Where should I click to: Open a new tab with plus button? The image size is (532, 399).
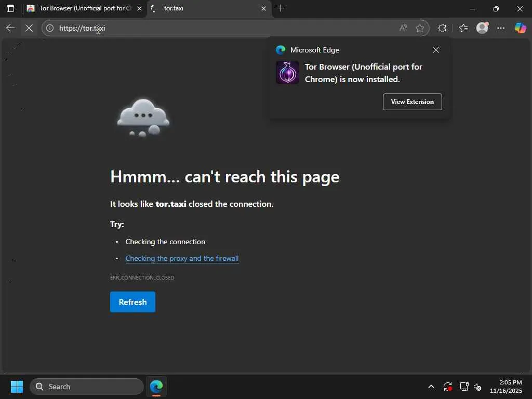pyautogui.click(x=281, y=8)
